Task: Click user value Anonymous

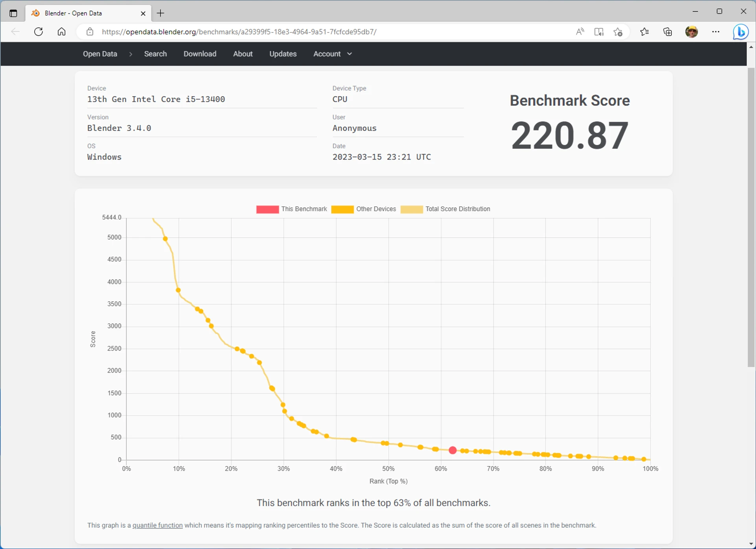Action: tap(354, 128)
